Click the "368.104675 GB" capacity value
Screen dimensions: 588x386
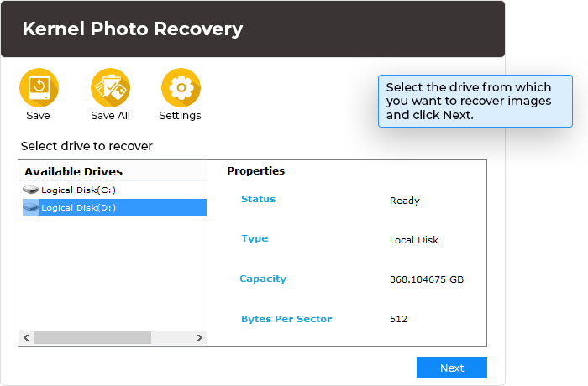tap(427, 279)
